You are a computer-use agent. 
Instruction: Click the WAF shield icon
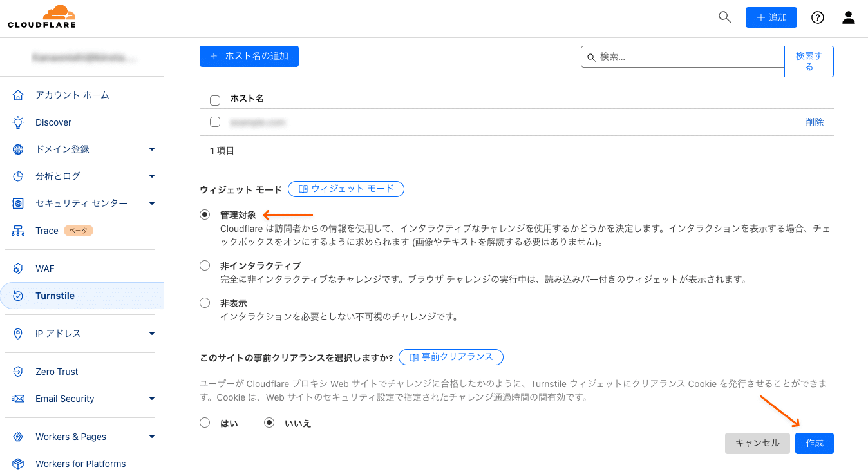[x=18, y=269]
